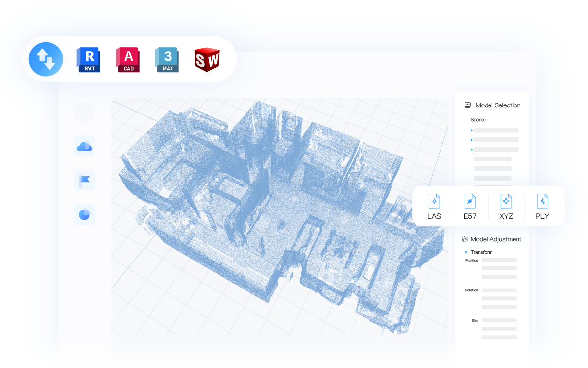
Task: Click the first Size value field
Action: coord(499,320)
